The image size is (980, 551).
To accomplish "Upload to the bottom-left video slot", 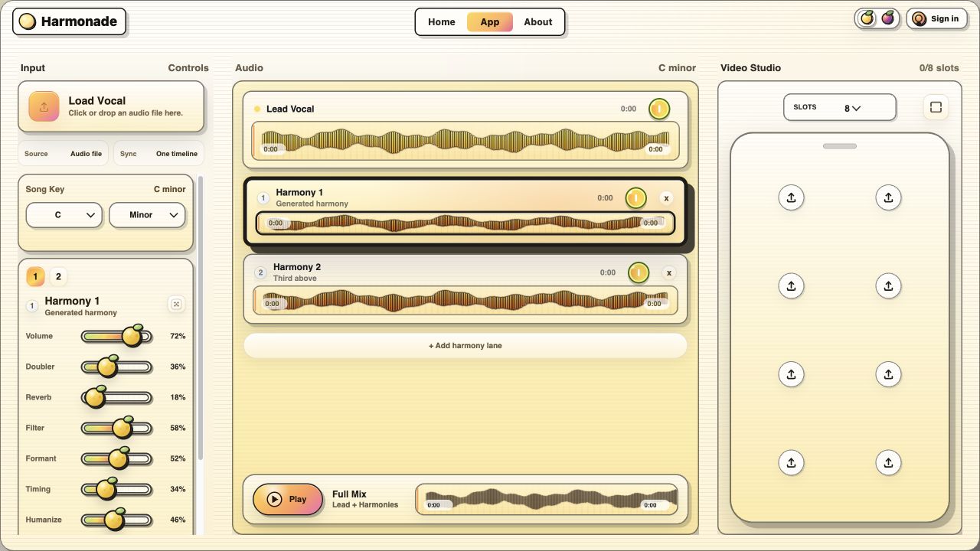I will pyautogui.click(x=791, y=462).
